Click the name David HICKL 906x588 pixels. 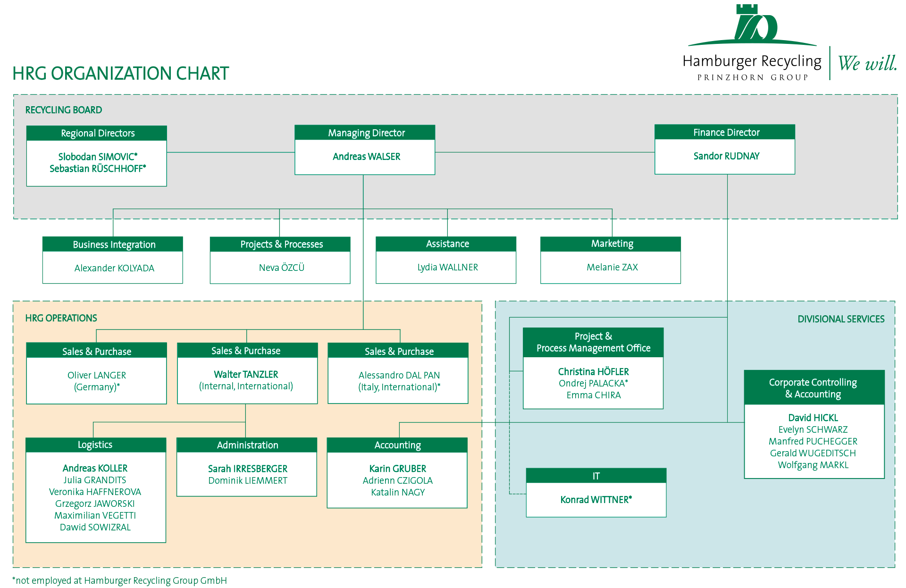pos(813,418)
